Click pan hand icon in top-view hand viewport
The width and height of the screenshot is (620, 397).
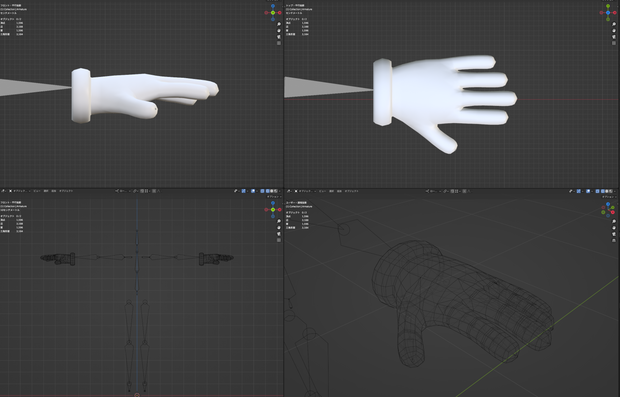coord(614,30)
